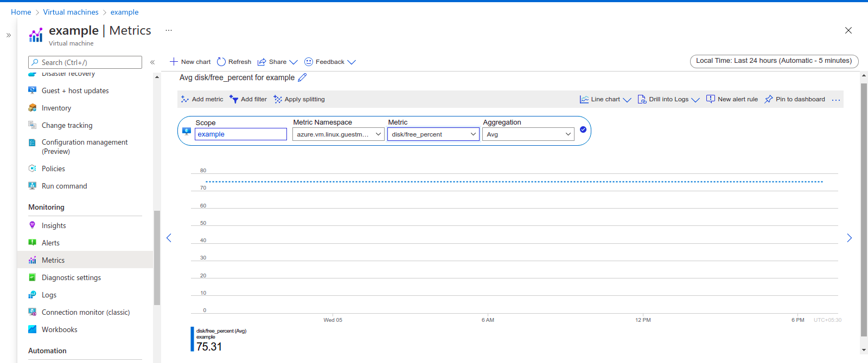Click the New alert rule icon
Viewport: 868px width, 363px height.
click(711, 99)
